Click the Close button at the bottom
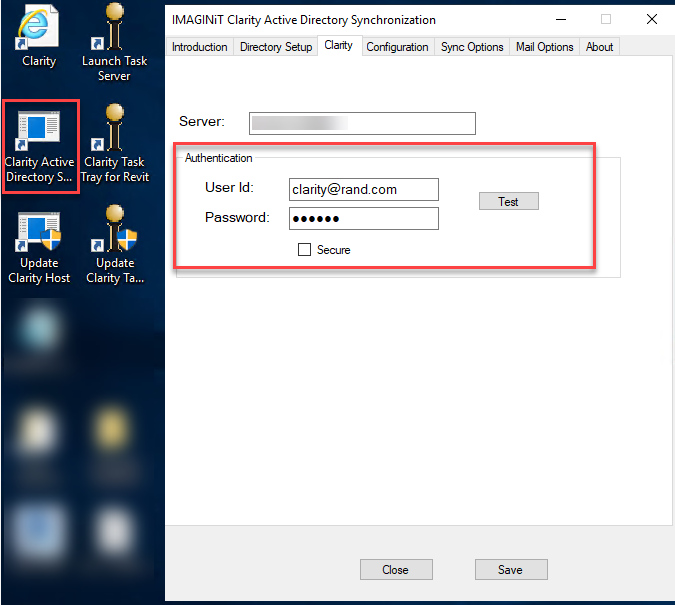This screenshot has width=675, height=605. point(395,570)
